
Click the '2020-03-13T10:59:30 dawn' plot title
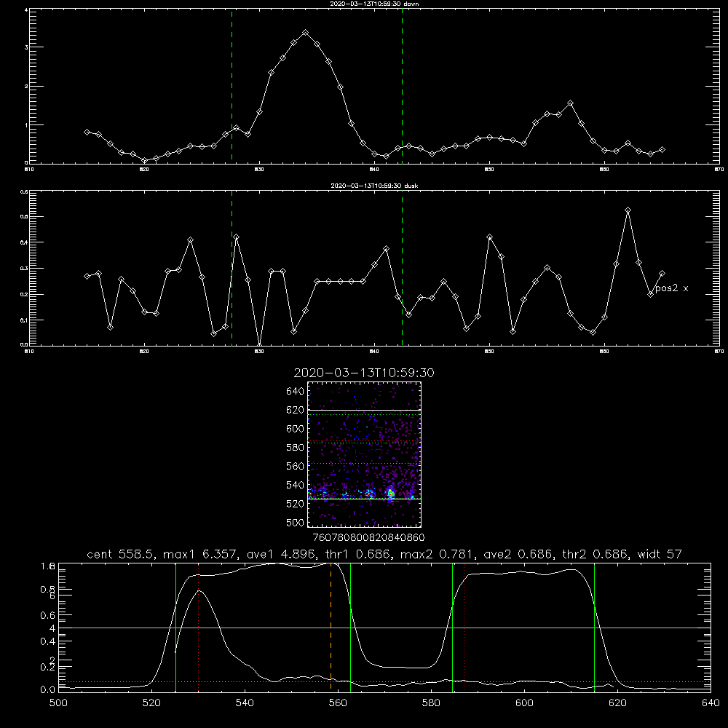(374, 4)
